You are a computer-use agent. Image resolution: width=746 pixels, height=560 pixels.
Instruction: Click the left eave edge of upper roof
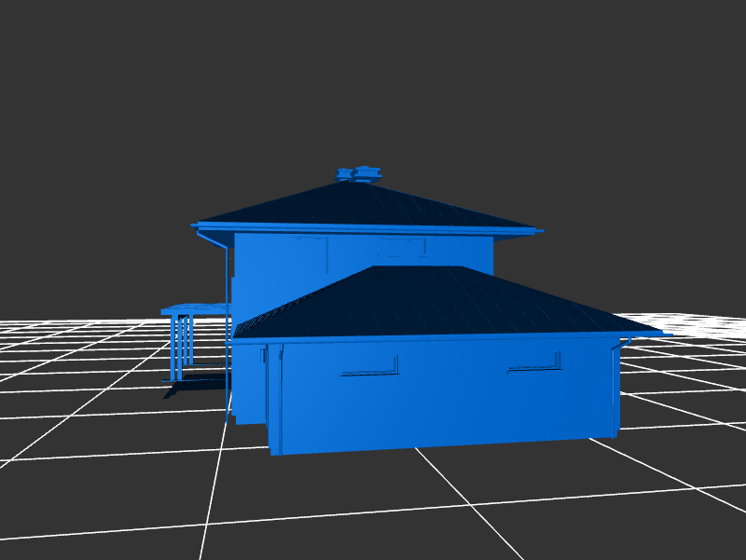coord(198,225)
